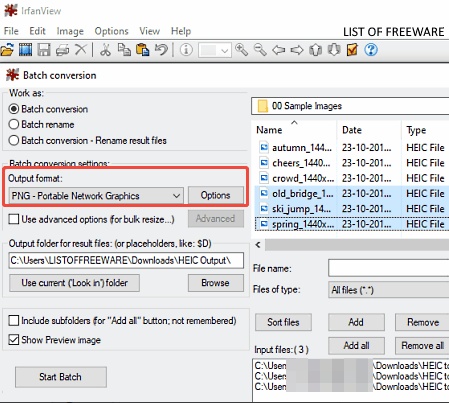Viewport: 449px width, 403px height.
Task: Click the autumn_144 file icon
Action: coord(264,147)
